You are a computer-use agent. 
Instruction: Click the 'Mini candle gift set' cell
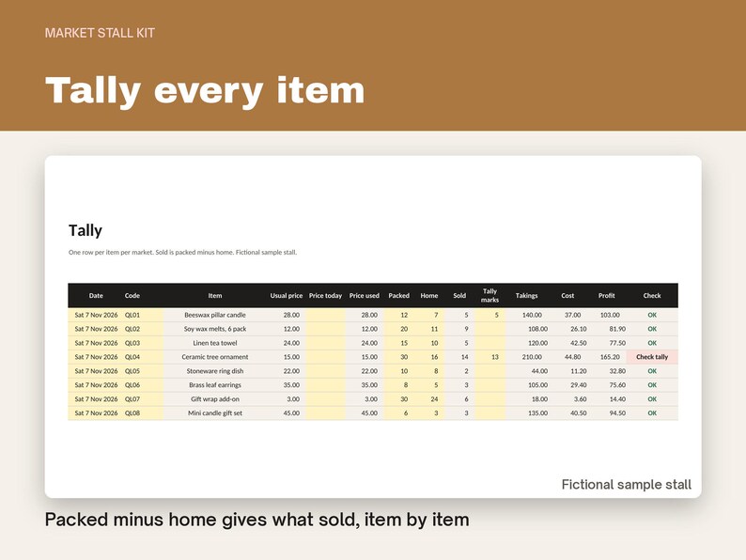coord(215,413)
